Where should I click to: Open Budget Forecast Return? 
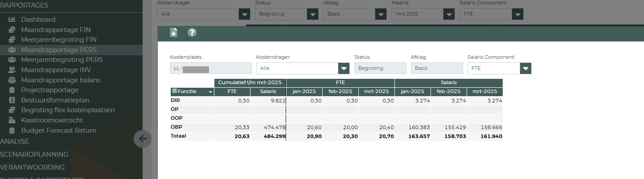(x=58, y=130)
